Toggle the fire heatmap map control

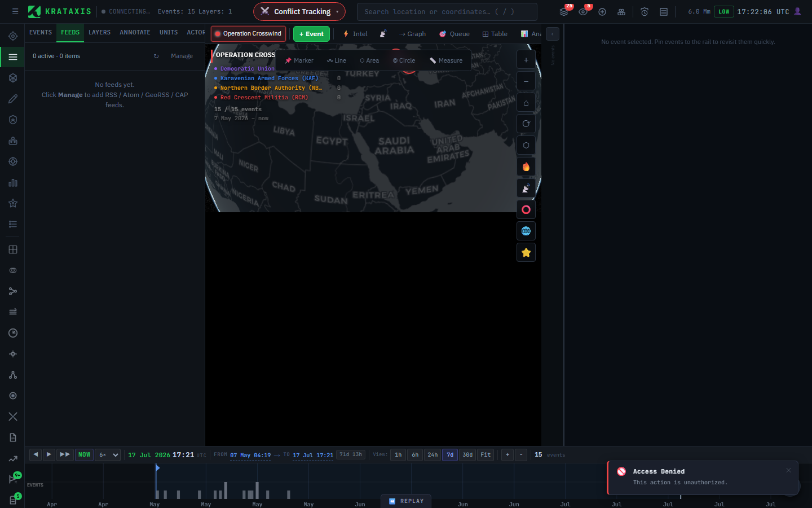(x=526, y=167)
